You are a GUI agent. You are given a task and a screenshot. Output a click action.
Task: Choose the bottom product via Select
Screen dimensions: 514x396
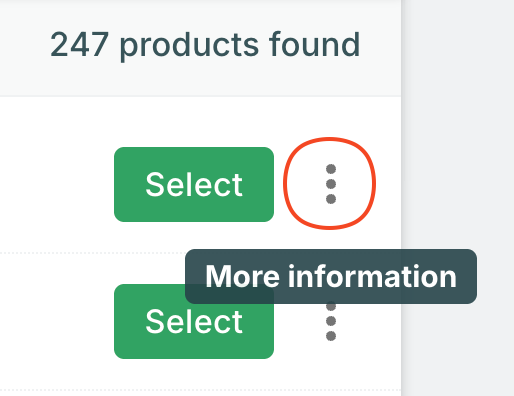click(194, 321)
